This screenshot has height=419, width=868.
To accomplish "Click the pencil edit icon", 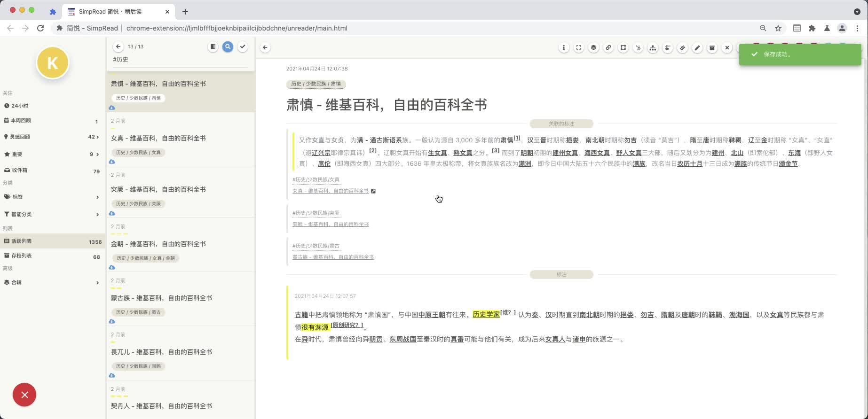I will [x=697, y=47].
